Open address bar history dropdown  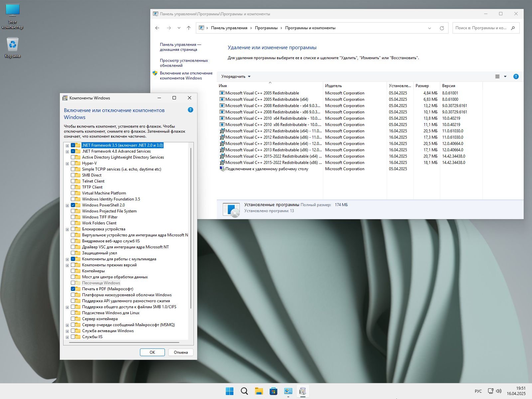point(429,28)
